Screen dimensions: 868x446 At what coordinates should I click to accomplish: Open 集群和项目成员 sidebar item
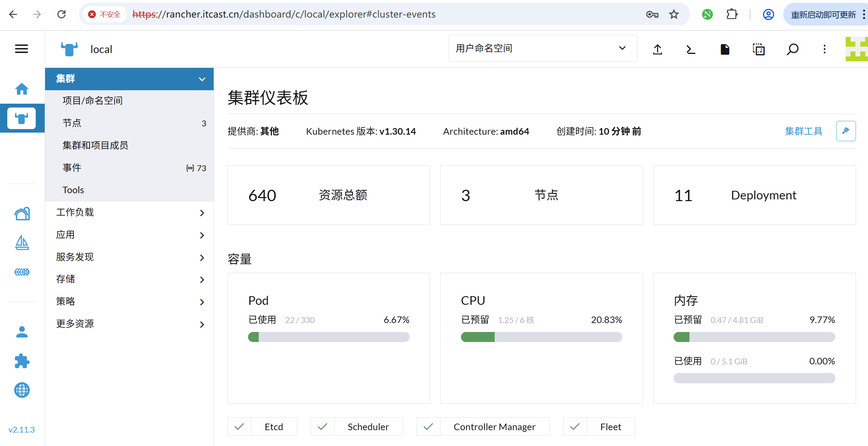pos(129,145)
